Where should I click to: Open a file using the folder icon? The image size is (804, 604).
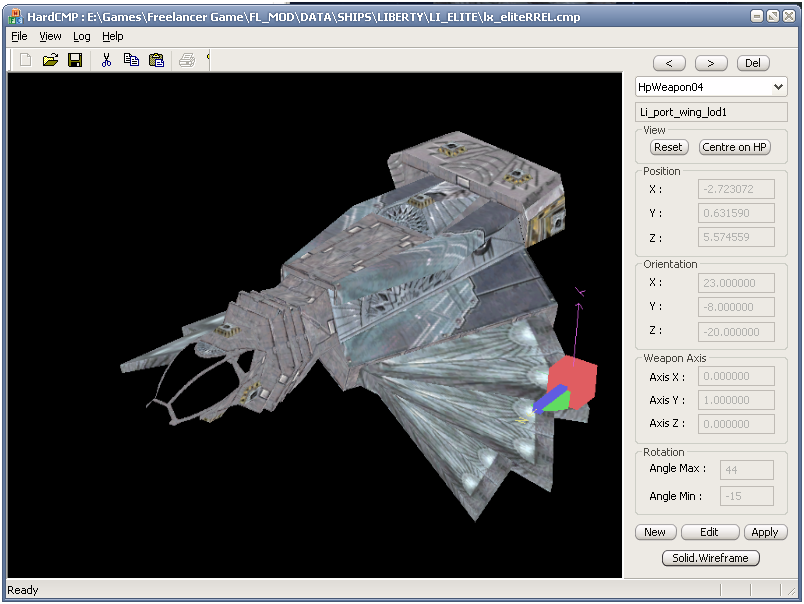click(x=50, y=60)
